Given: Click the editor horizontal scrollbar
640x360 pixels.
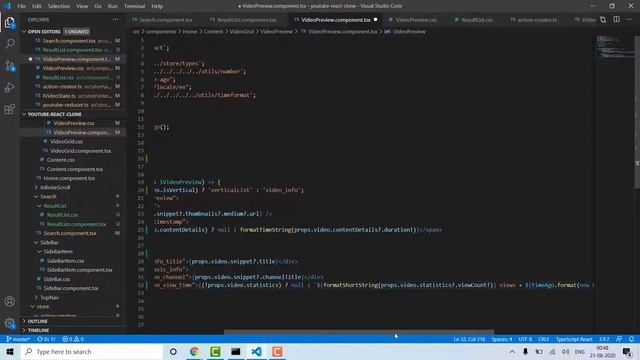Looking at the screenshot, I should [358, 332].
